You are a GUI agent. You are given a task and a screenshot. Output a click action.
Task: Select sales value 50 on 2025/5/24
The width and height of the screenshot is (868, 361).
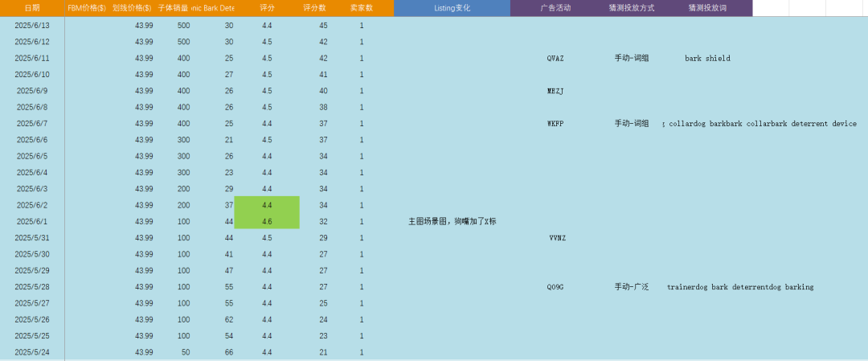[186, 352]
